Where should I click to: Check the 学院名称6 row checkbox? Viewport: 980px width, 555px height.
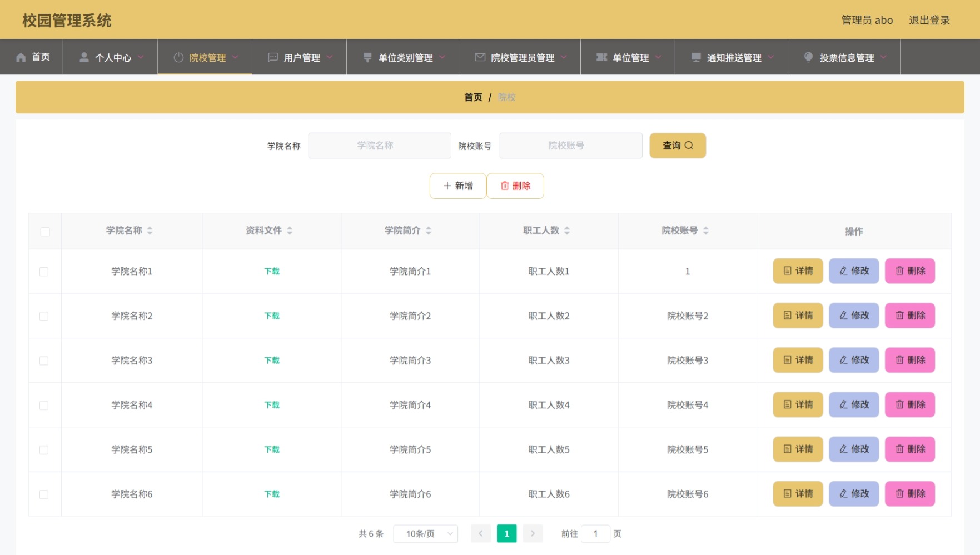44,494
